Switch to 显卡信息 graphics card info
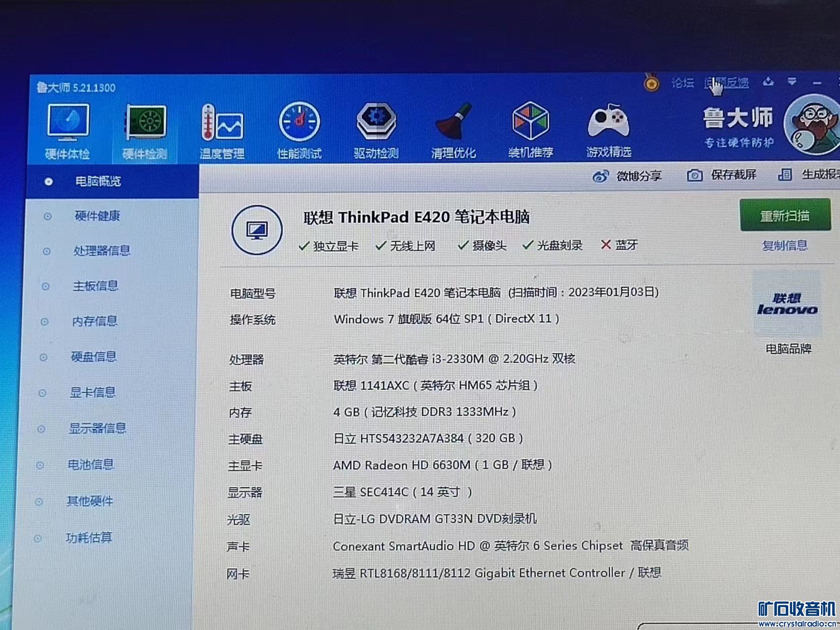The image size is (840, 630). point(93,392)
